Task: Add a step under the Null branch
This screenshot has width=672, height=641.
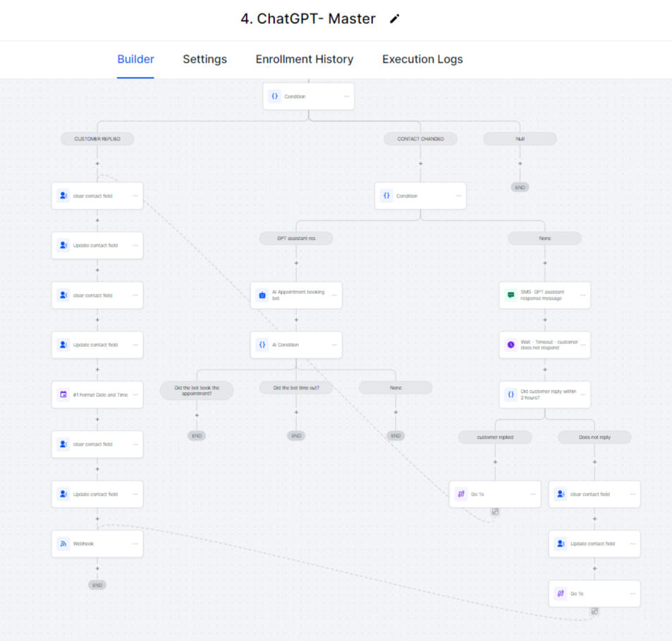Action: tap(520, 164)
